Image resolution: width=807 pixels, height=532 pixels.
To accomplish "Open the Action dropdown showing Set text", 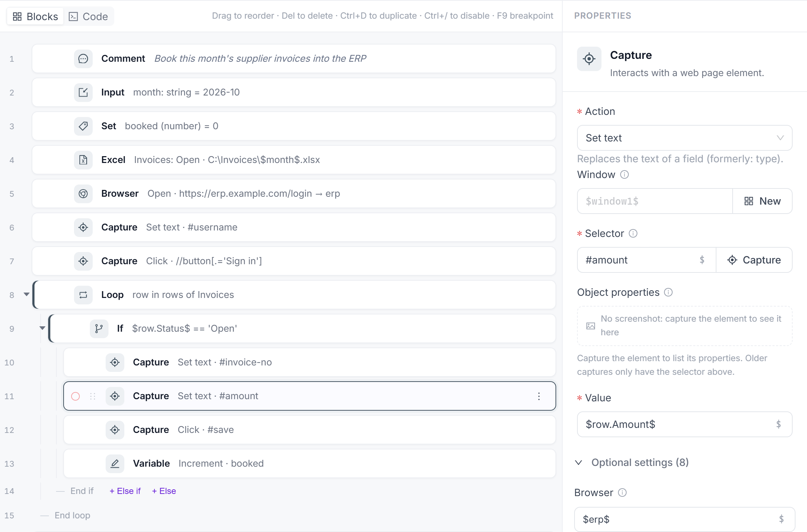I will point(684,138).
